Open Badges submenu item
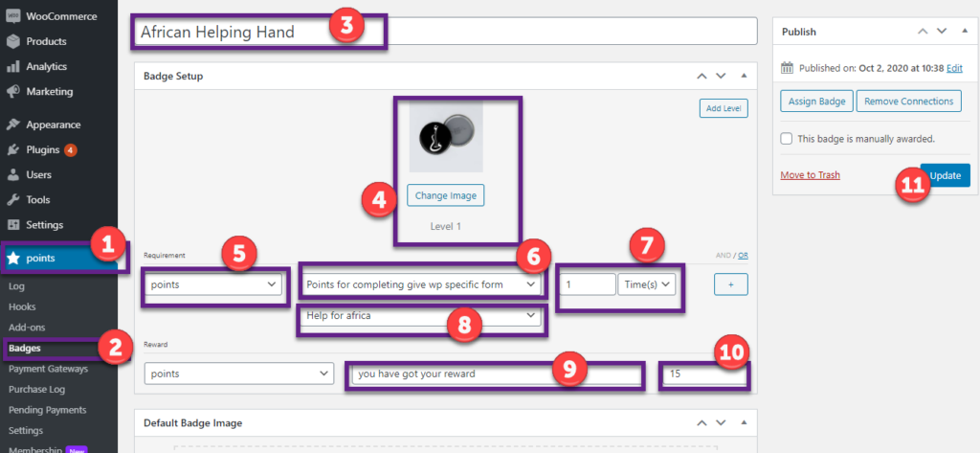 [x=24, y=348]
